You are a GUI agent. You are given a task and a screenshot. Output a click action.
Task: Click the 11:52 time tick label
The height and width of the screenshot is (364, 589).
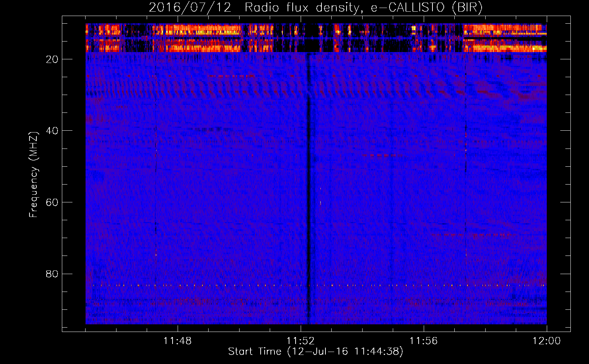coord(301,341)
